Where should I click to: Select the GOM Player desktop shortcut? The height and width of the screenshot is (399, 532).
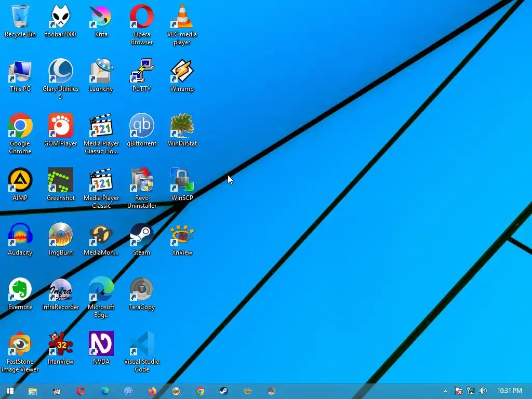[x=60, y=130]
